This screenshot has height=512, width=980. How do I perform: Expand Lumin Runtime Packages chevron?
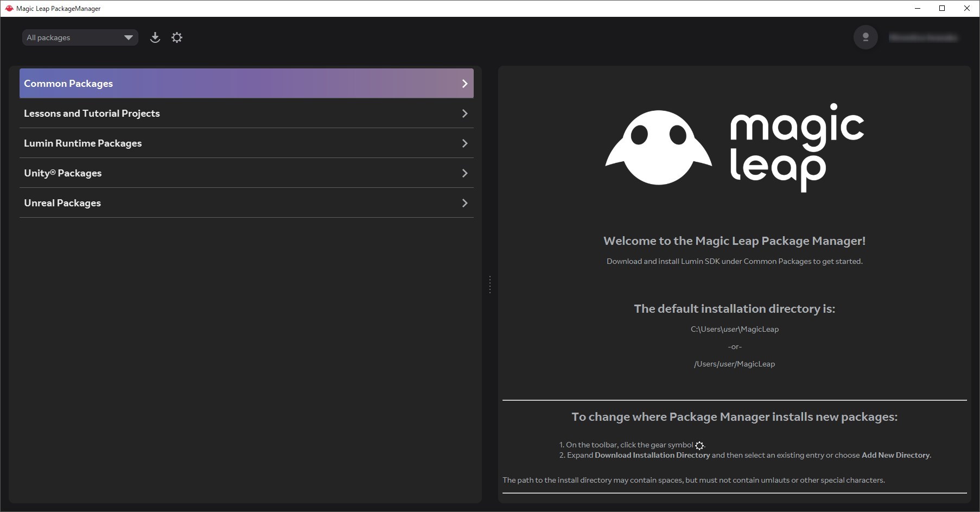click(464, 143)
